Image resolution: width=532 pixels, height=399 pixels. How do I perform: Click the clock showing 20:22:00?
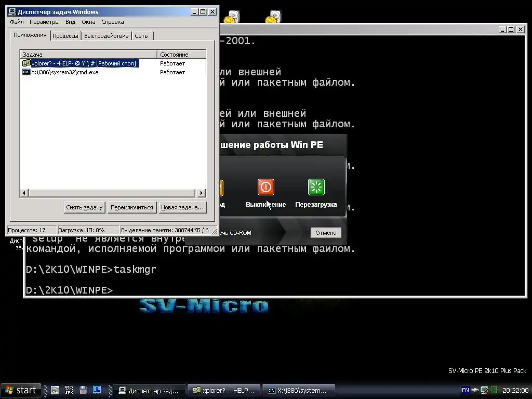[515, 391]
